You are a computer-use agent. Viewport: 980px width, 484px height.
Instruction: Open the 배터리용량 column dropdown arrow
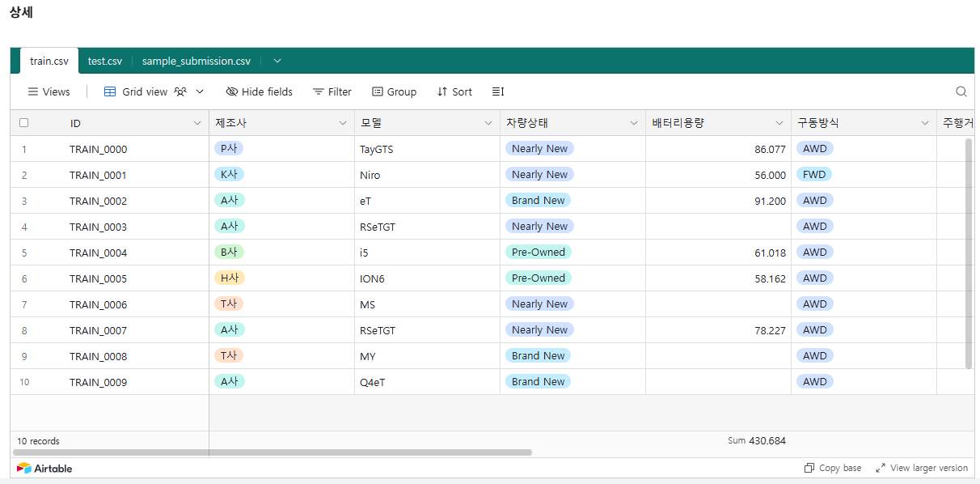tap(779, 123)
